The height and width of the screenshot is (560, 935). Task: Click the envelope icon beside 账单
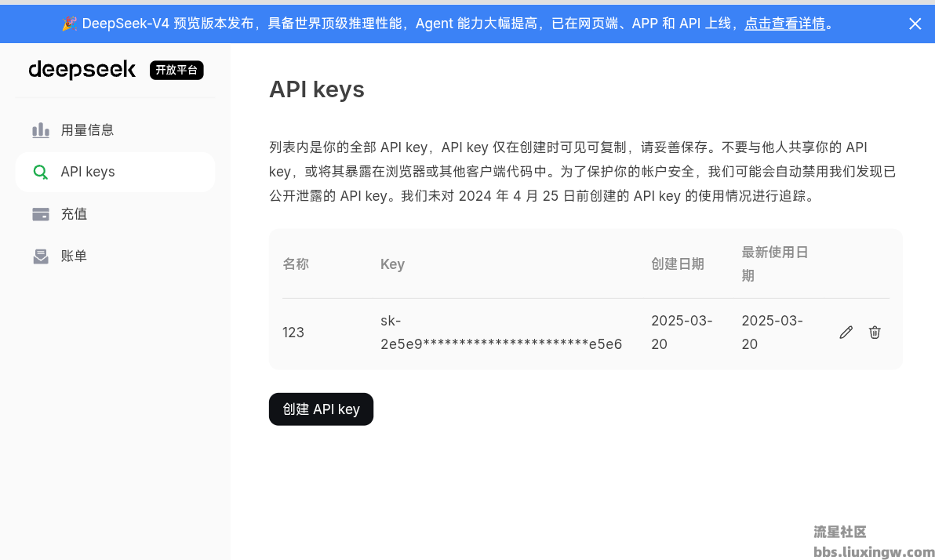point(41,256)
